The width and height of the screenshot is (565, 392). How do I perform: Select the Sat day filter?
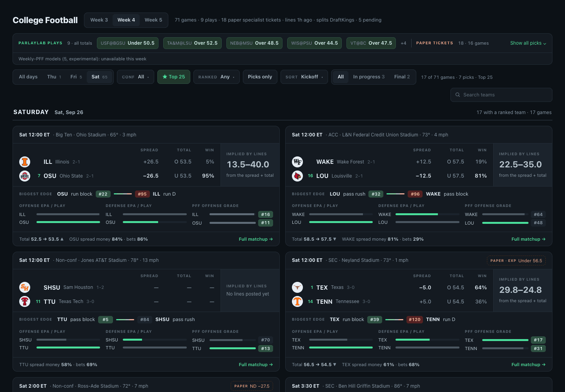(x=100, y=77)
